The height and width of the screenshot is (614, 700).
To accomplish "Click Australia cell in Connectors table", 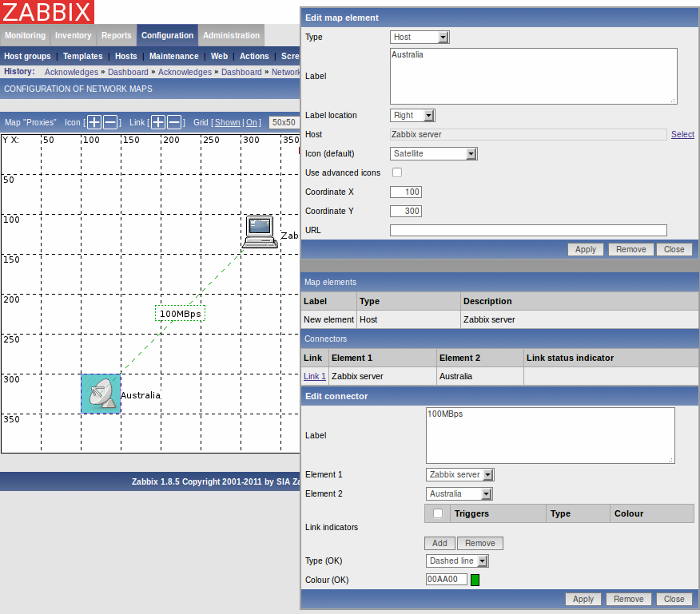I will click(480, 376).
